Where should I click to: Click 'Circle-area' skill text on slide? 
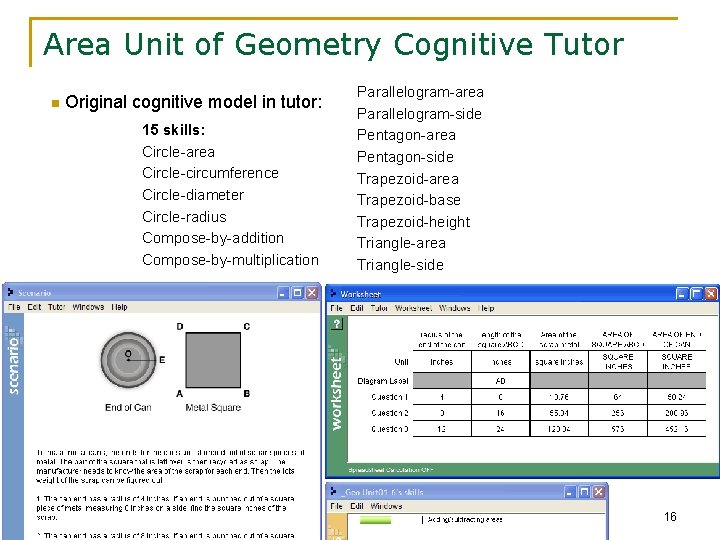pyautogui.click(x=179, y=152)
